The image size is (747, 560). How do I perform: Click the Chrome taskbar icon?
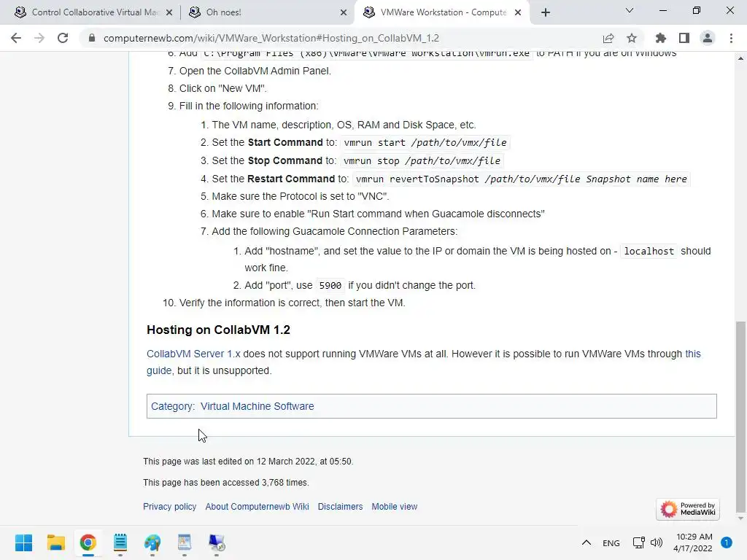click(88, 542)
